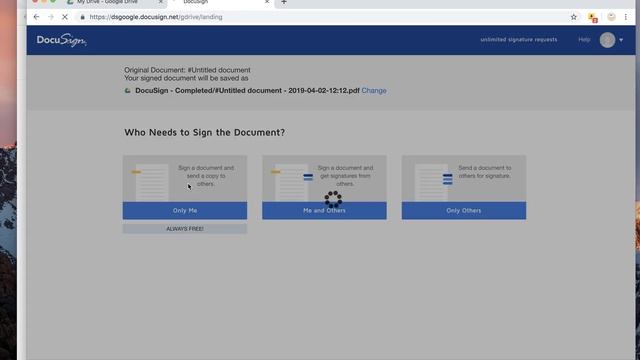Click 'Sign a document and get signatures' text
Image resolution: width=640 pixels, height=360 pixels.
345,176
